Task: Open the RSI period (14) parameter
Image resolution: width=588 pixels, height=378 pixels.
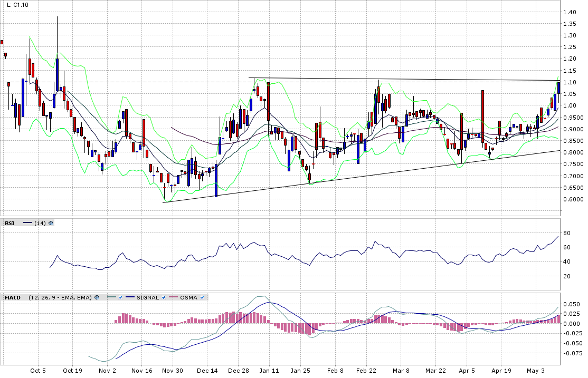Action: click(x=40, y=223)
